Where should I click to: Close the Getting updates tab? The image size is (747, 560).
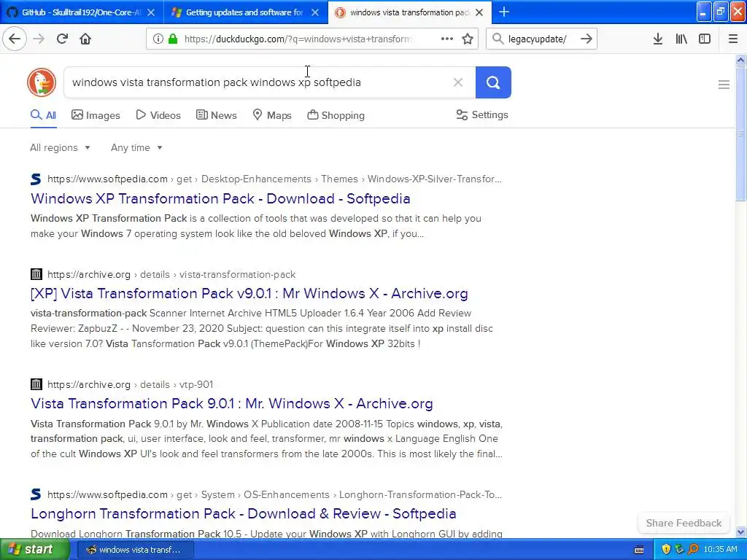(315, 12)
